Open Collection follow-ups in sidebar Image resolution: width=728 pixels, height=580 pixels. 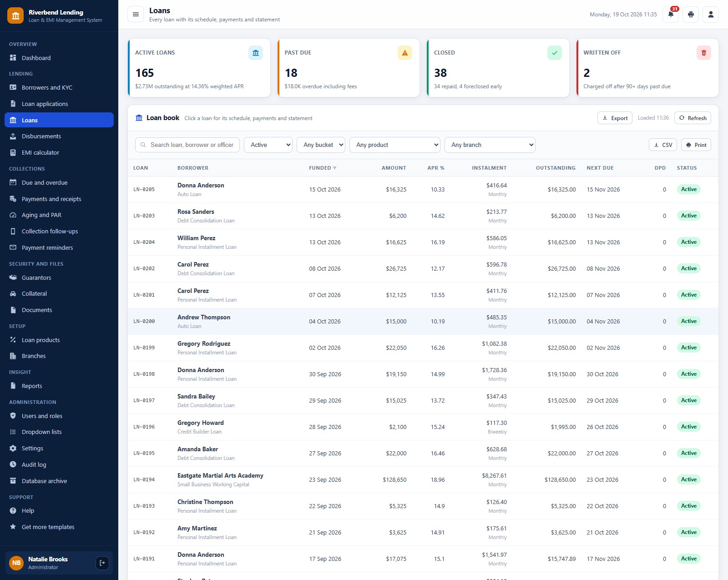point(59,231)
